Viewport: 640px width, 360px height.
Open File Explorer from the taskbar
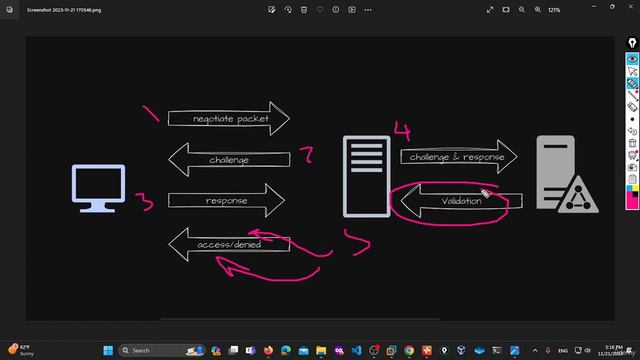coord(321,350)
